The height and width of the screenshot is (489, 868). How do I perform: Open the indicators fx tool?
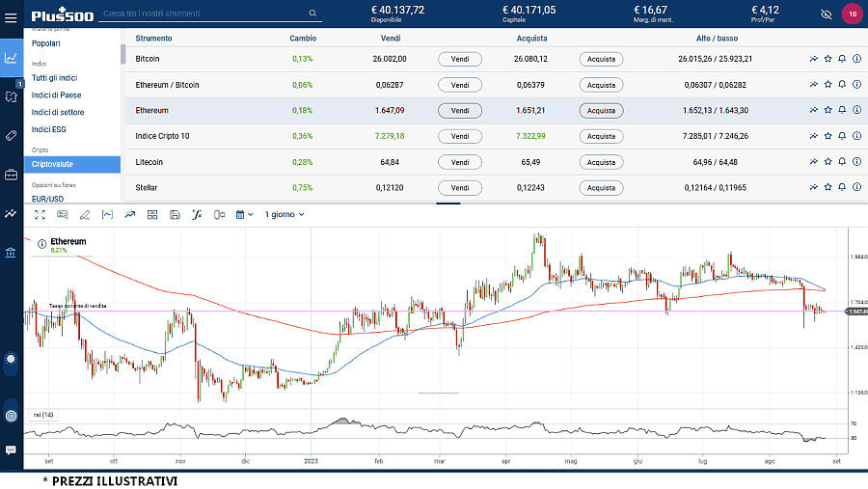(x=196, y=214)
